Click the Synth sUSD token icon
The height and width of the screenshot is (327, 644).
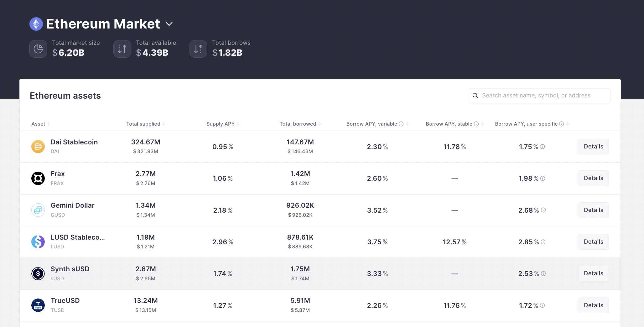[38, 273]
